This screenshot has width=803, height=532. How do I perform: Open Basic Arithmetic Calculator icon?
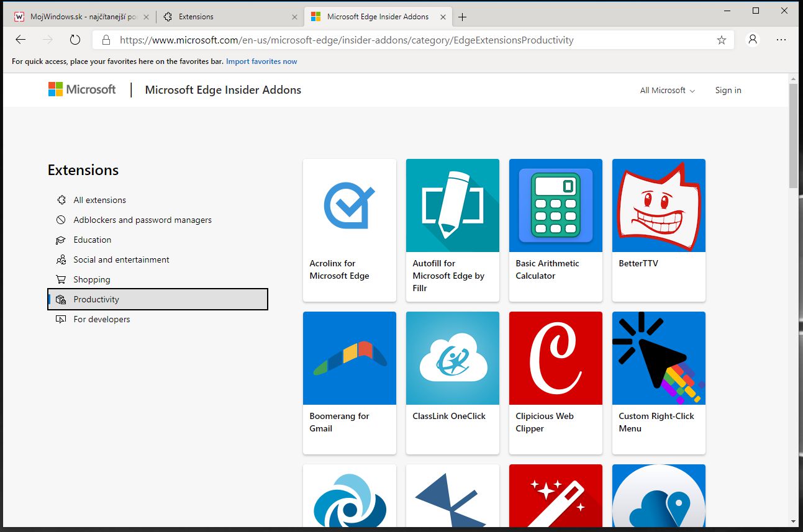556,205
